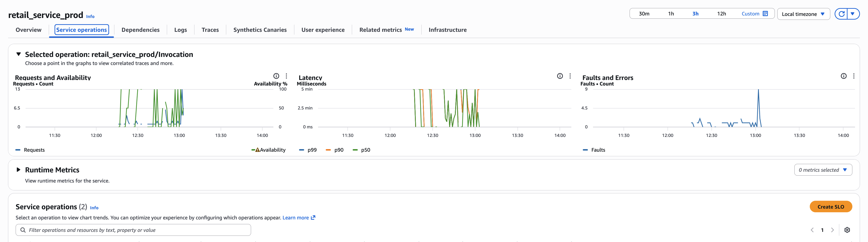Open the Synthetics Canaries tab
The width and height of the screenshot is (868, 242).
pos(260,30)
